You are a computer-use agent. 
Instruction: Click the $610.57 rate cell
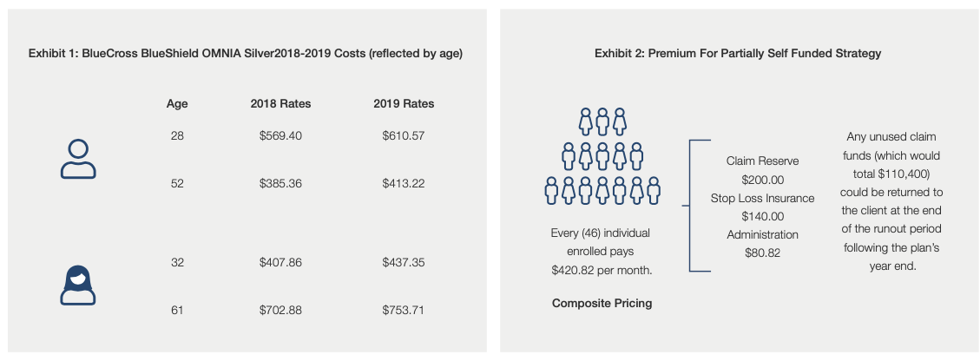coord(404,135)
